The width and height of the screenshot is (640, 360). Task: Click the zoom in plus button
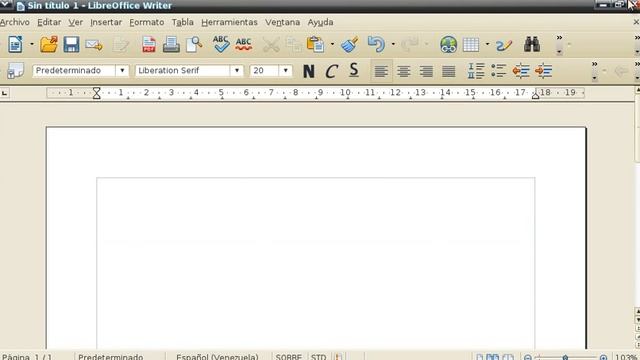tap(603, 358)
